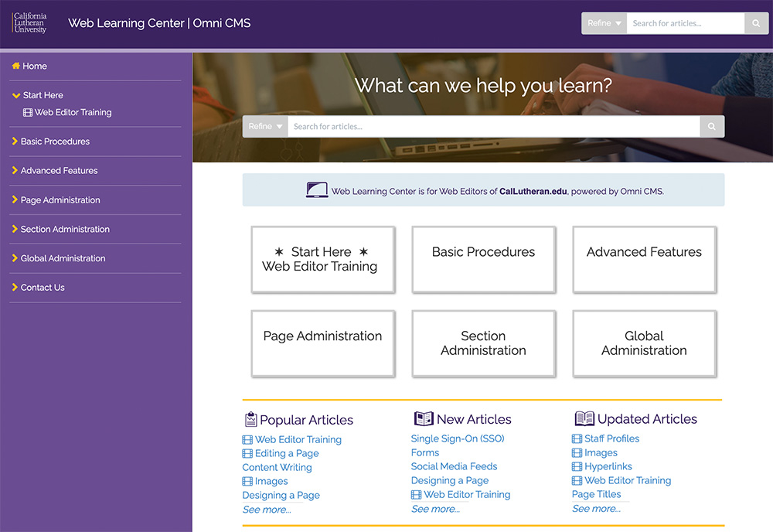Open the Hyperlinks article
The height and width of the screenshot is (532, 773).
[x=608, y=466]
